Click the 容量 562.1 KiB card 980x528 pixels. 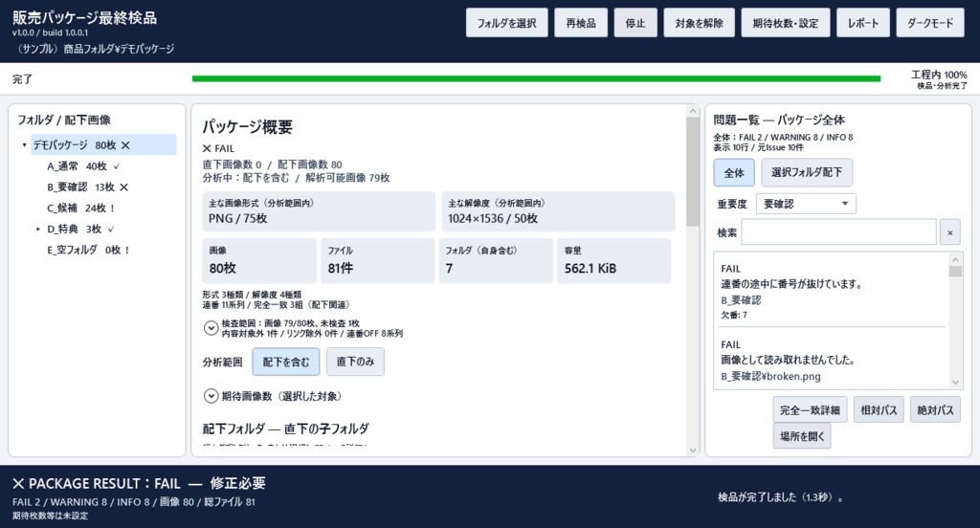point(613,260)
